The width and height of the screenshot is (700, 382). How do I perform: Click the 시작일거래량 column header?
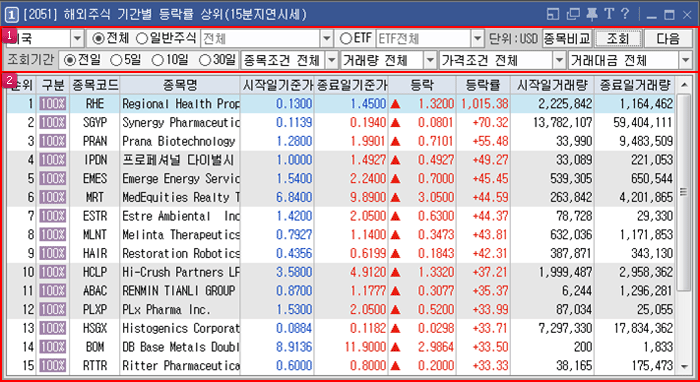[x=552, y=85]
